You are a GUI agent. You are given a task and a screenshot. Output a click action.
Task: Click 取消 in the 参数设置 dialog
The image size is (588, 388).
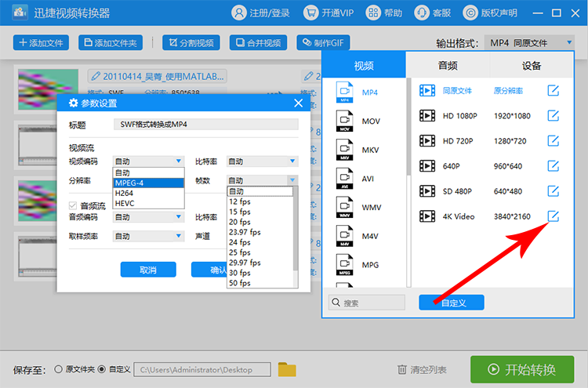(148, 270)
